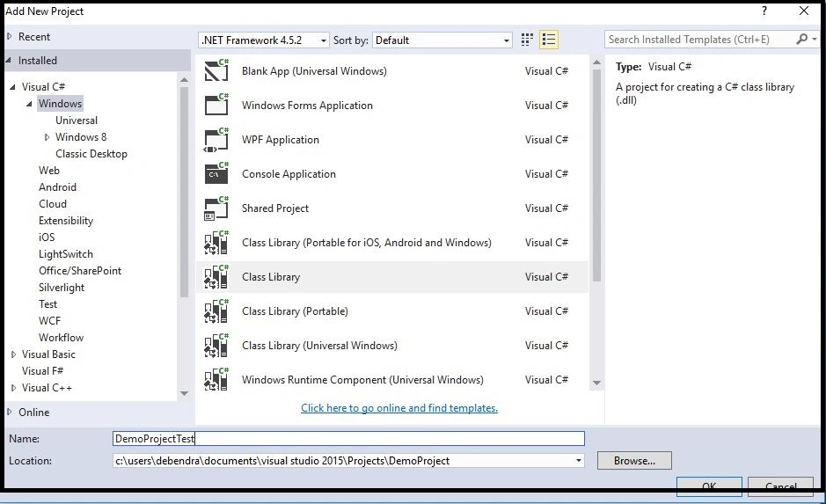The width and height of the screenshot is (826, 504).
Task: Click the portable iOS/Android Class Library icon
Action: 216,242
